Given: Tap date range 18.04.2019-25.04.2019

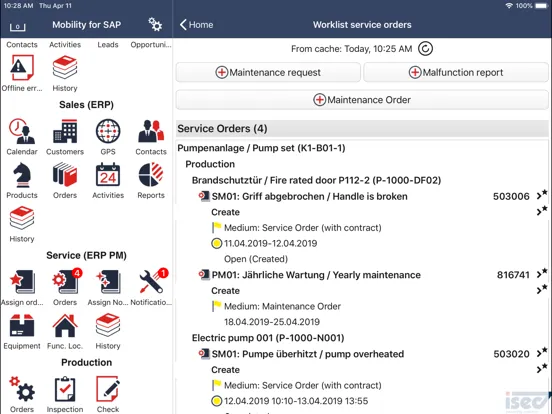Looking at the screenshot, I should pyautogui.click(x=272, y=322).
